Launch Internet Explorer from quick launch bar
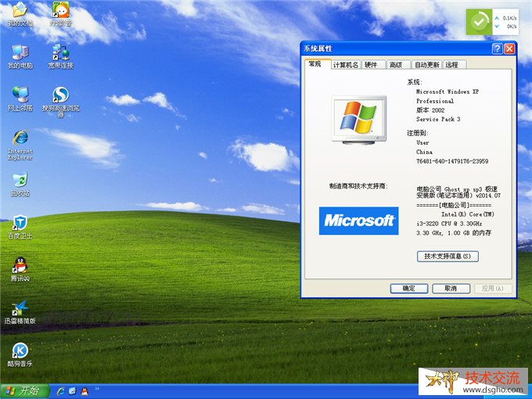The image size is (532, 399). (61, 391)
